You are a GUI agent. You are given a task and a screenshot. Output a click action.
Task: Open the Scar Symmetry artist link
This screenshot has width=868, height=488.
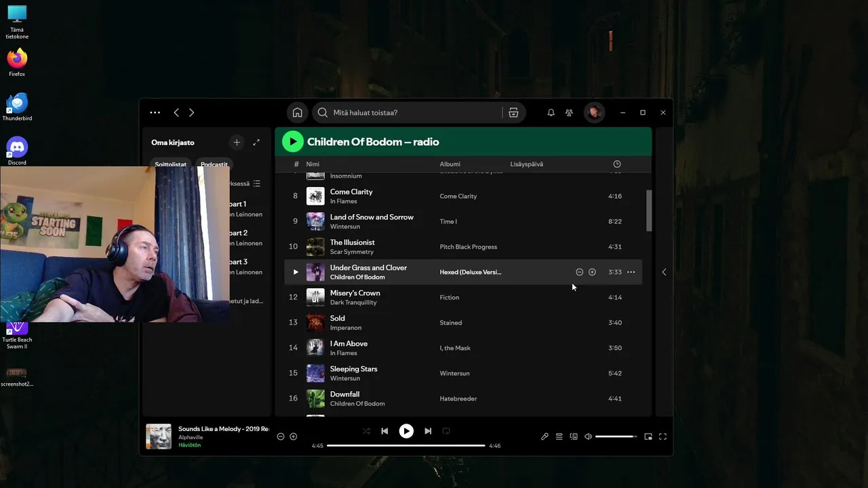[352, 252]
